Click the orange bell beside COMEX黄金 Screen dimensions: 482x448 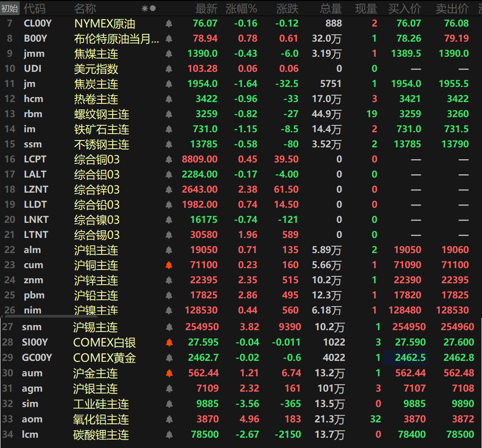tap(169, 358)
